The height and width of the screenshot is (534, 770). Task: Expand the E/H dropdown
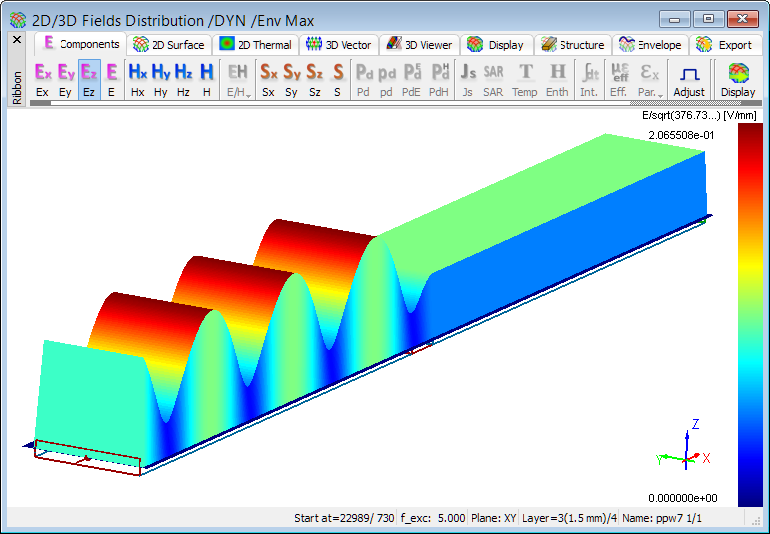tap(238, 78)
